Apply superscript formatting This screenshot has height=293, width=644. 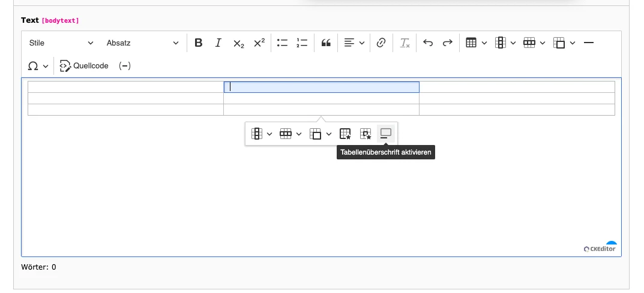click(259, 43)
